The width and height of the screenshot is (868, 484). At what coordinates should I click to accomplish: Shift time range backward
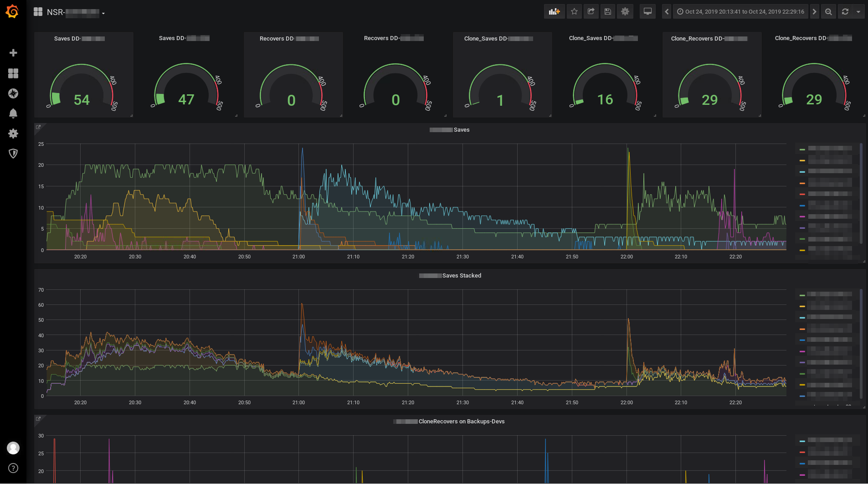(x=667, y=12)
